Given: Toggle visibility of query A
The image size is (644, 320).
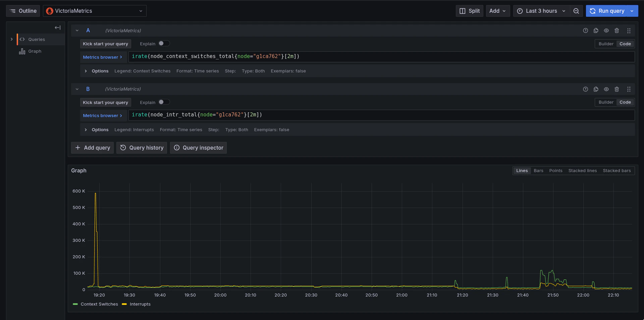Looking at the screenshot, I should point(606,31).
